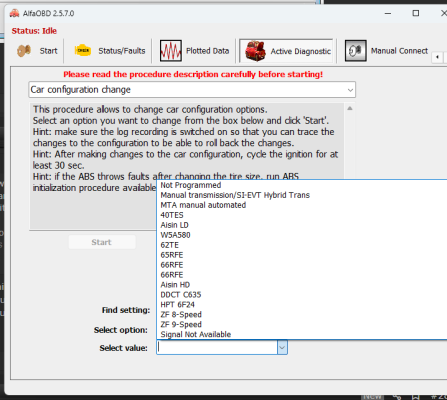This screenshot has height=400, width=447.
Task: Click the toolbar left scroll arrow
Action: 437,57
